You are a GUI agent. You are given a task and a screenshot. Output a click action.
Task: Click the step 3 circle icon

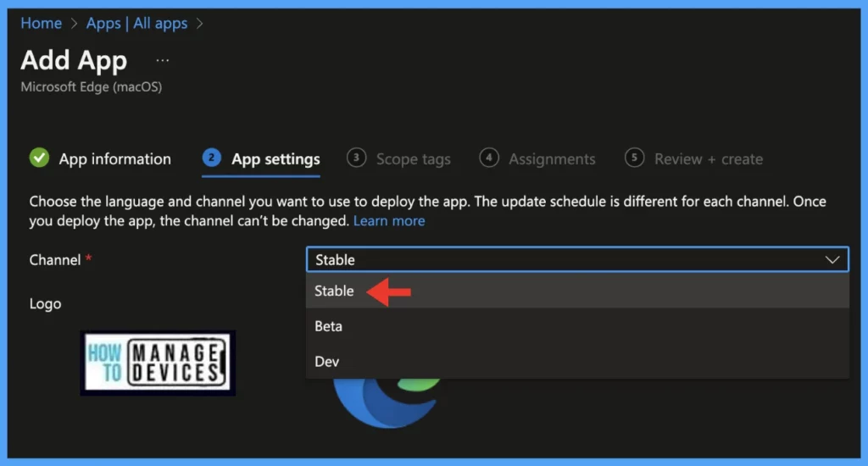point(356,158)
